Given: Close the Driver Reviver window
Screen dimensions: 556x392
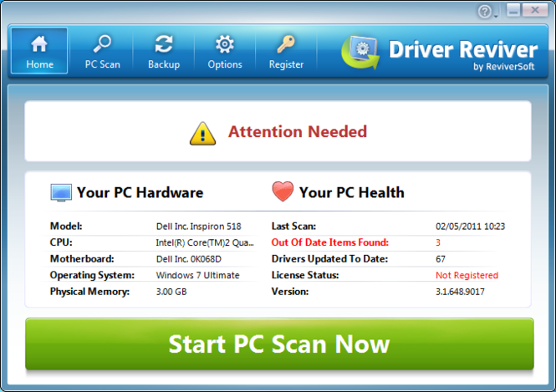Looking at the screenshot, I should (x=535, y=11).
